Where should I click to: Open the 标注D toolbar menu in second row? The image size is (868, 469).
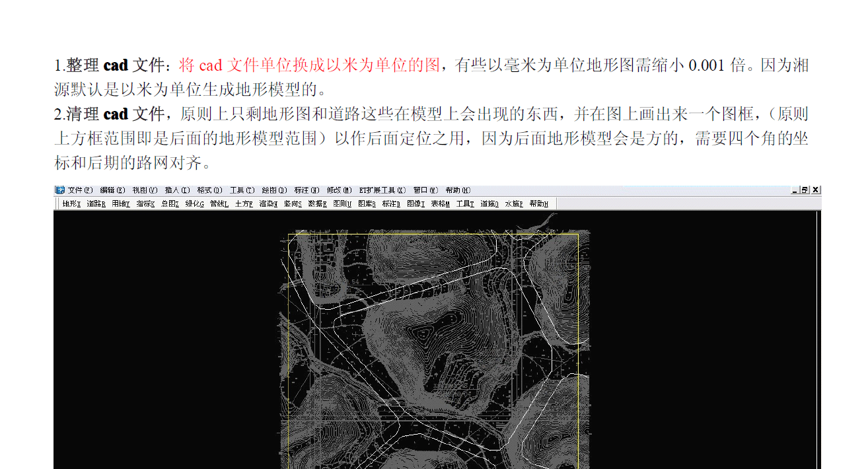click(391, 204)
